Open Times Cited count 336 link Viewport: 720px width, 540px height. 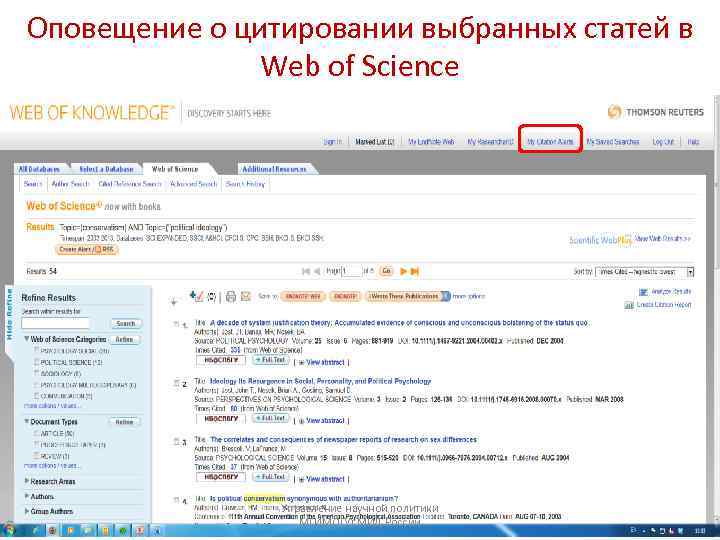pyautogui.click(x=235, y=350)
